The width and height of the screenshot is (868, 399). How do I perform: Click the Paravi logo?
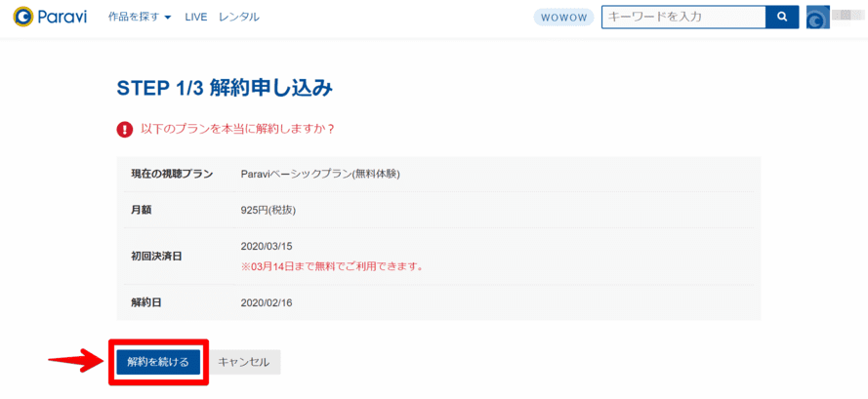click(x=50, y=18)
